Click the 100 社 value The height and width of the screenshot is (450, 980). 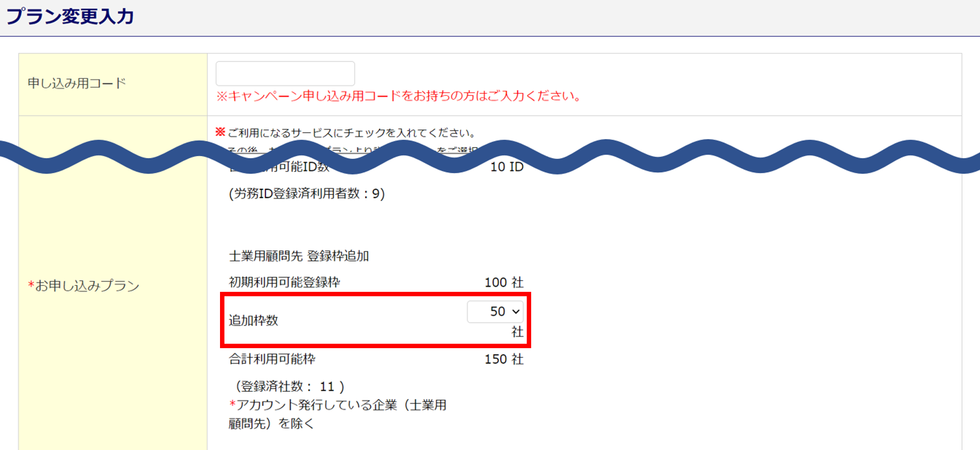click(x=504, y=283)
